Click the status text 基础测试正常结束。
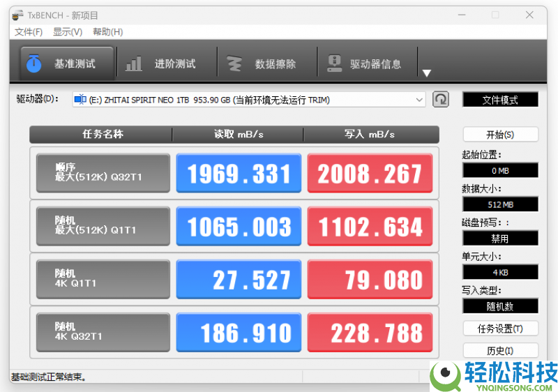This screenshot has height=392, width=558. click(49, 377)
